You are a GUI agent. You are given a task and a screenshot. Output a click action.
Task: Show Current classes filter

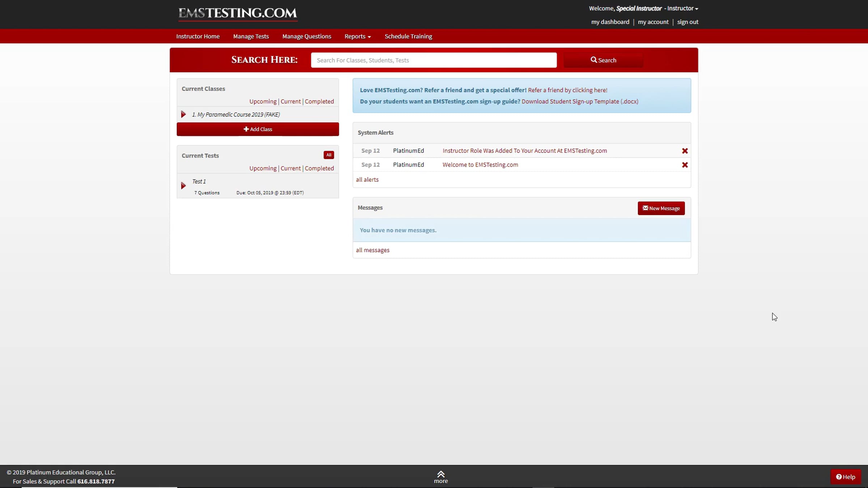tap(290, 102)
